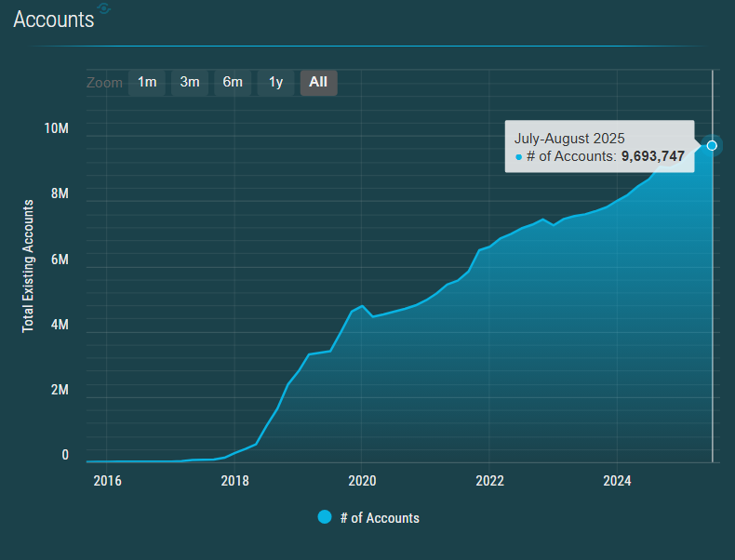Click the 2016 x-axis label

coord(107,480)
